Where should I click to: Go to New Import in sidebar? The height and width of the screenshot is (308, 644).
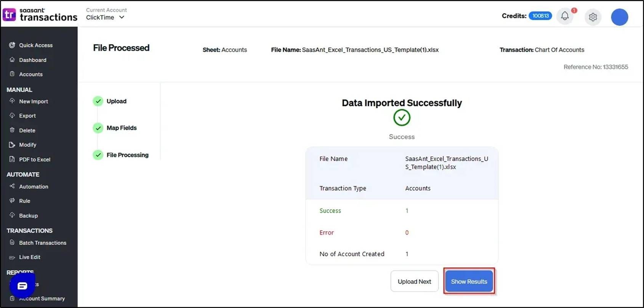[x=34, y=102]
